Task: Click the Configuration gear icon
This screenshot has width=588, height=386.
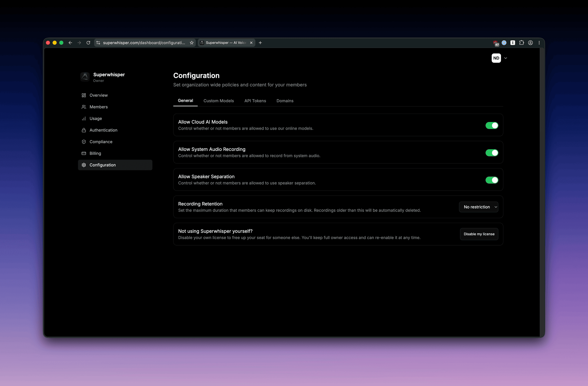Action: [x=84, y=165]
